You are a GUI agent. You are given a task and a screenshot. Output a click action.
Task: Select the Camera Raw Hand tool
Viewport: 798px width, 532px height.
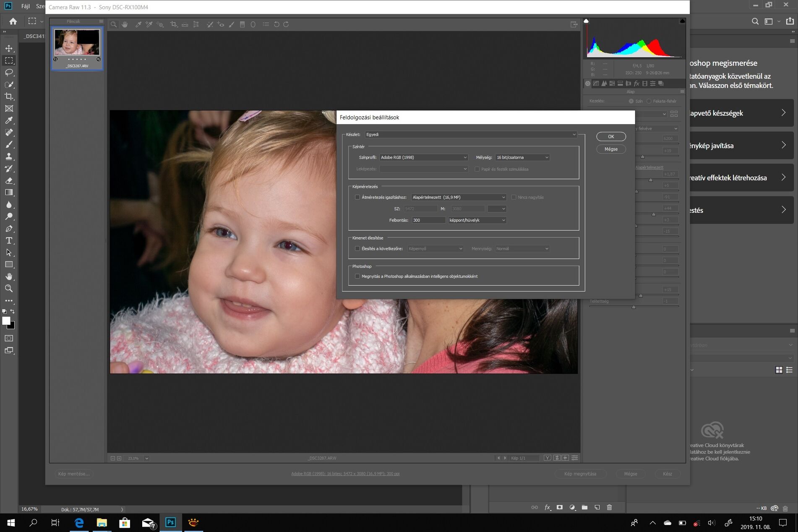click(x=125, y=24)
